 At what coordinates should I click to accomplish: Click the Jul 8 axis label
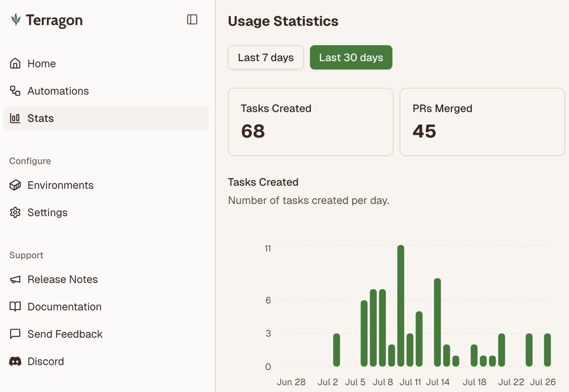point(383,382)
